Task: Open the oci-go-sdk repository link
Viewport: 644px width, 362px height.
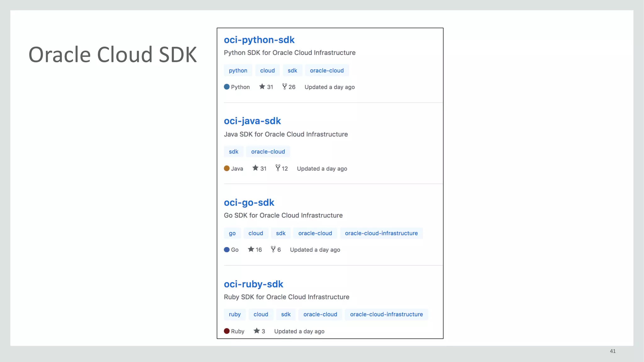Action: (249, 203)
